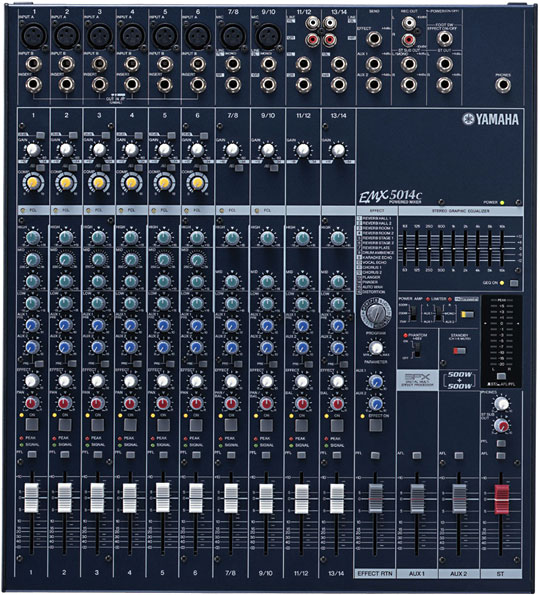This screenshot has height=595, width=540.
Task: Click the red ST master fader
Action: pyautogui.click(x=501, y=499)
